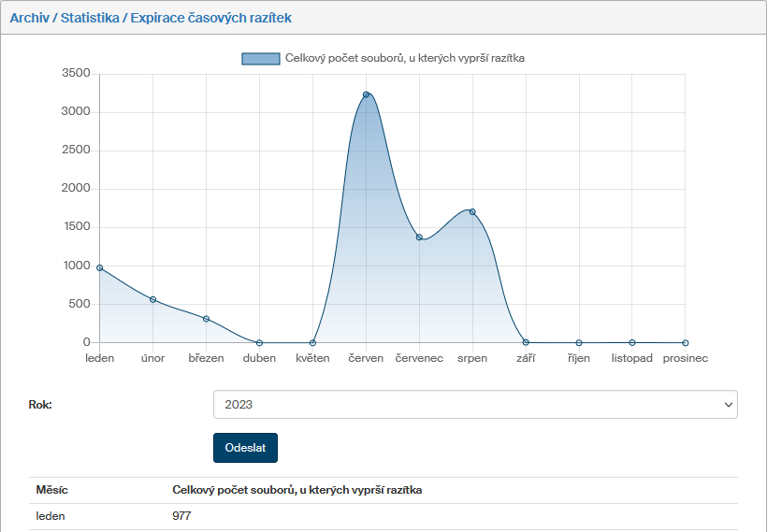Click the duben data point marker

pyautogui.click(x=259, y=342)
